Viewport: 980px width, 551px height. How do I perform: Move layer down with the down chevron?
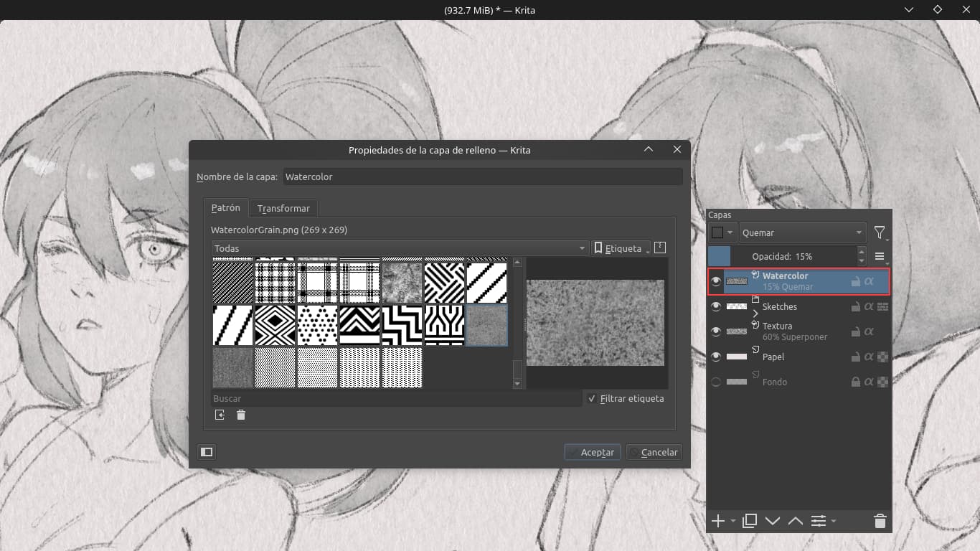coord(773,521)
